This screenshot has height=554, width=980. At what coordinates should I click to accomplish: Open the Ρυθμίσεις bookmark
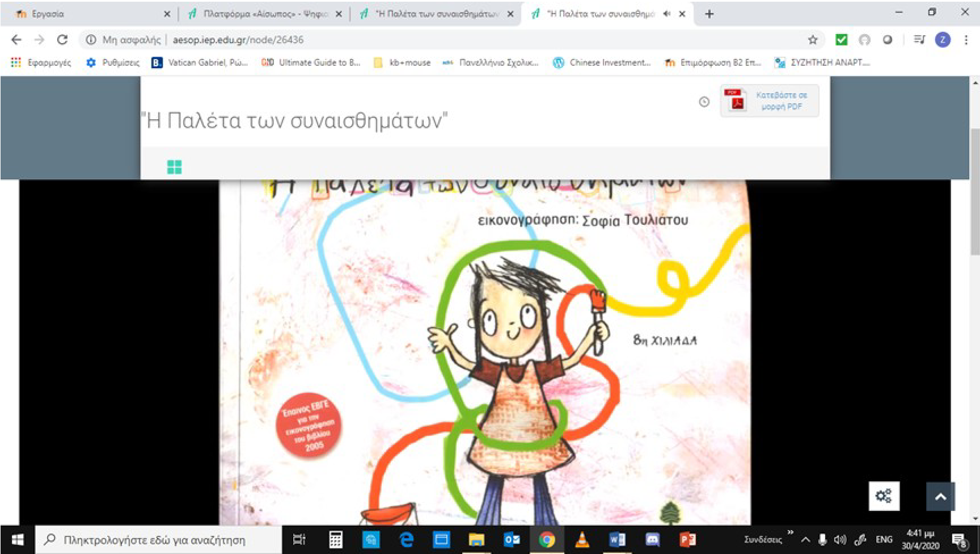tap(112, 62)
